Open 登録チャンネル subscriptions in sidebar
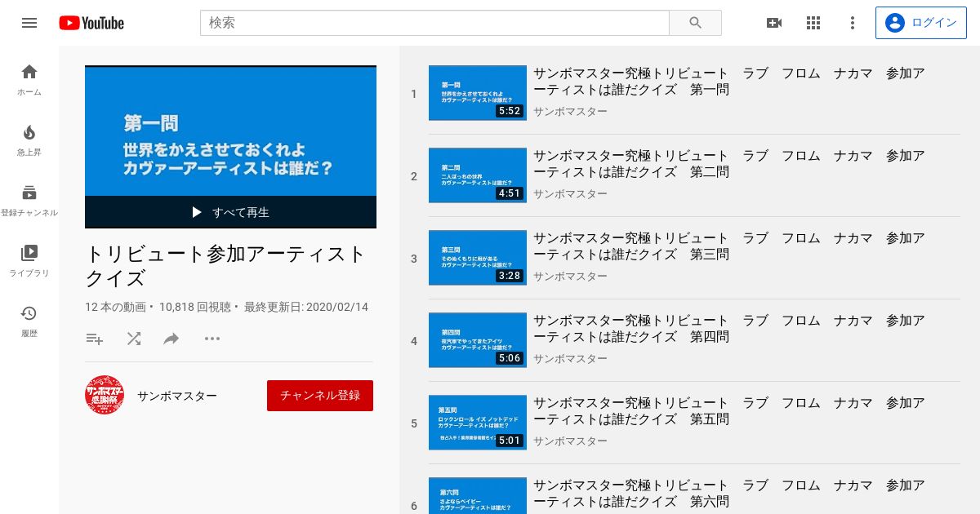Screen dimensions: 980x514 click(29, 200)
